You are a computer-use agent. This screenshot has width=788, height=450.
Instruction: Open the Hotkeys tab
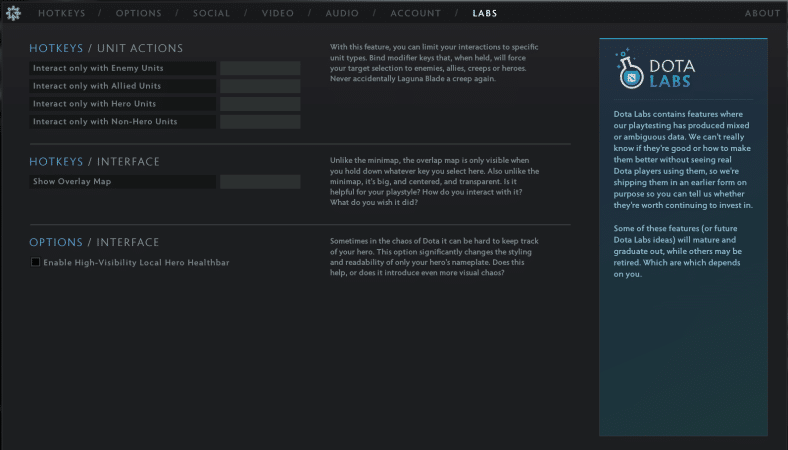coord(62,14)
